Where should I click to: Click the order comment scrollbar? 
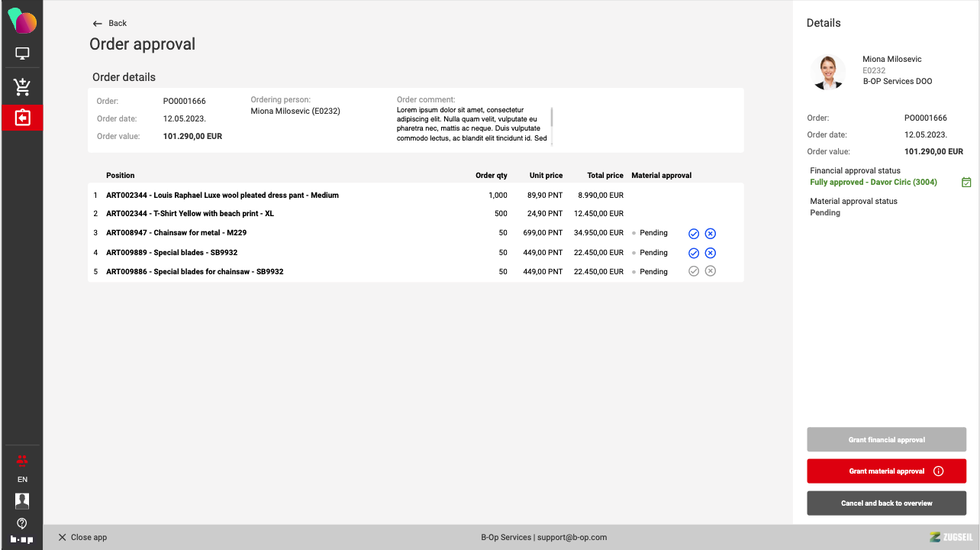point(551,118)
